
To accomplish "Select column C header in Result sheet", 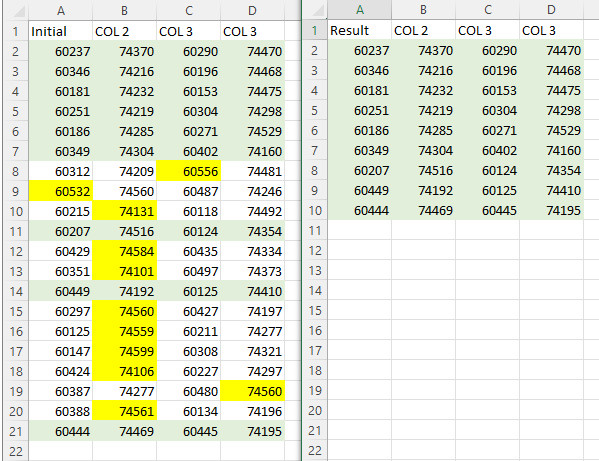I will coord(487,10).
